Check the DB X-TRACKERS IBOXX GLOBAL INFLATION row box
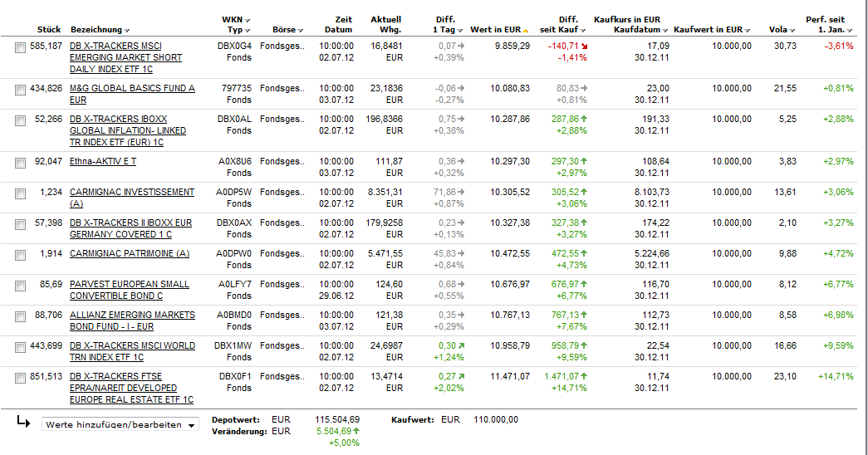Screen dimensions: 868x455 (x=21, y=121)
